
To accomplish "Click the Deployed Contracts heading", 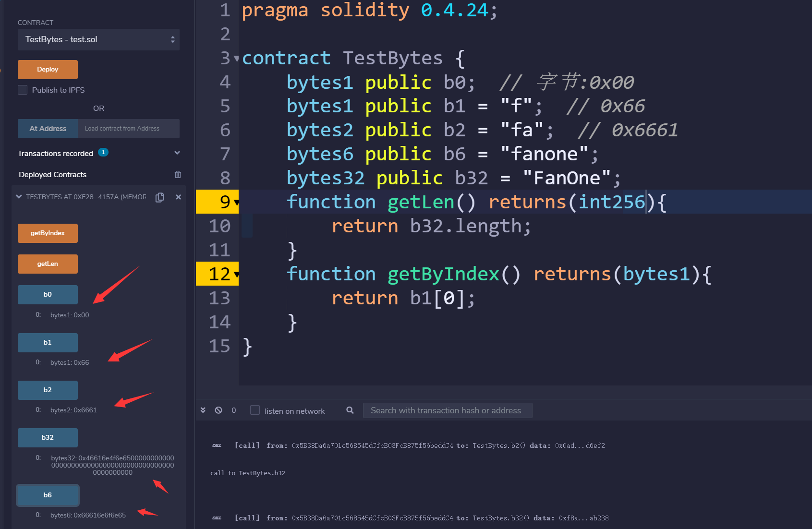I will [53, 175].
